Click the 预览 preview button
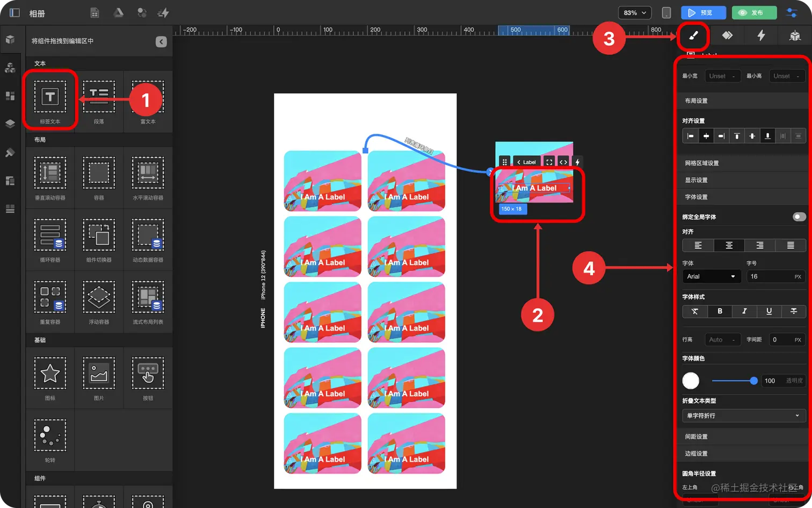Screen dimensions: 812x508 (704, 12)
